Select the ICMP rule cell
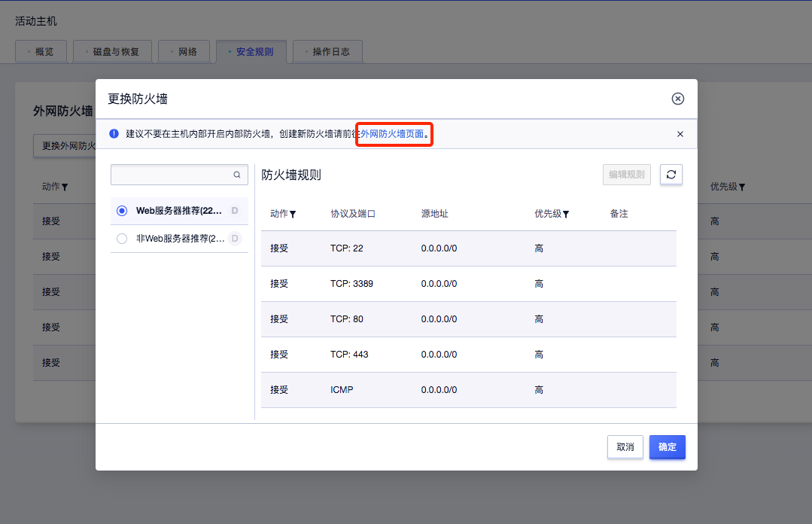The width and height of the screenshot is (812, 524). point(342,390)
